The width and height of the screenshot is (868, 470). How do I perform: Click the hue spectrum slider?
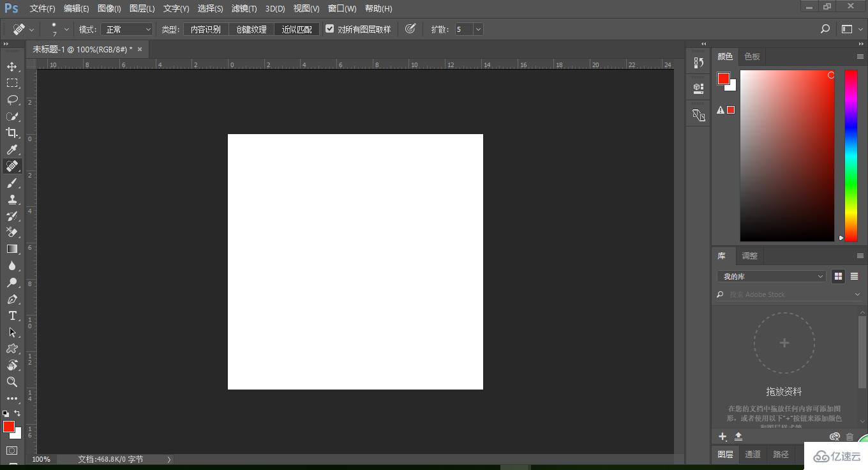(x=851, y=156)
